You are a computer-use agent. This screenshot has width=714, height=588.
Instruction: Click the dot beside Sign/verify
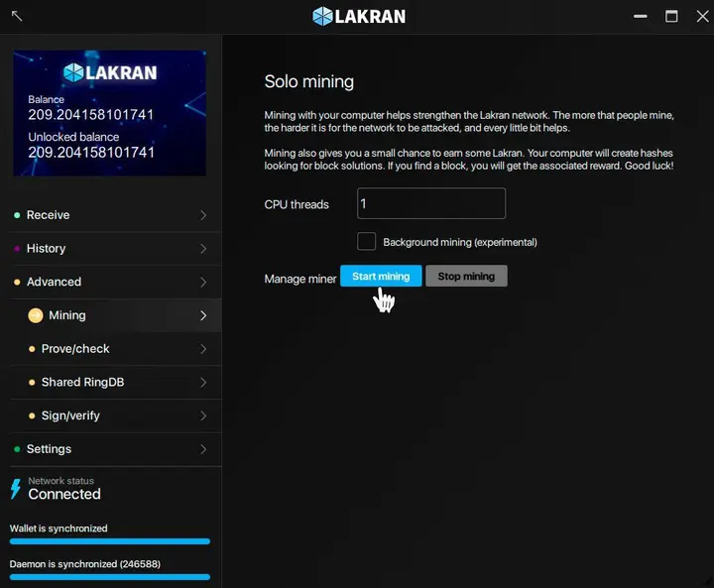click(x=32, y=415)
